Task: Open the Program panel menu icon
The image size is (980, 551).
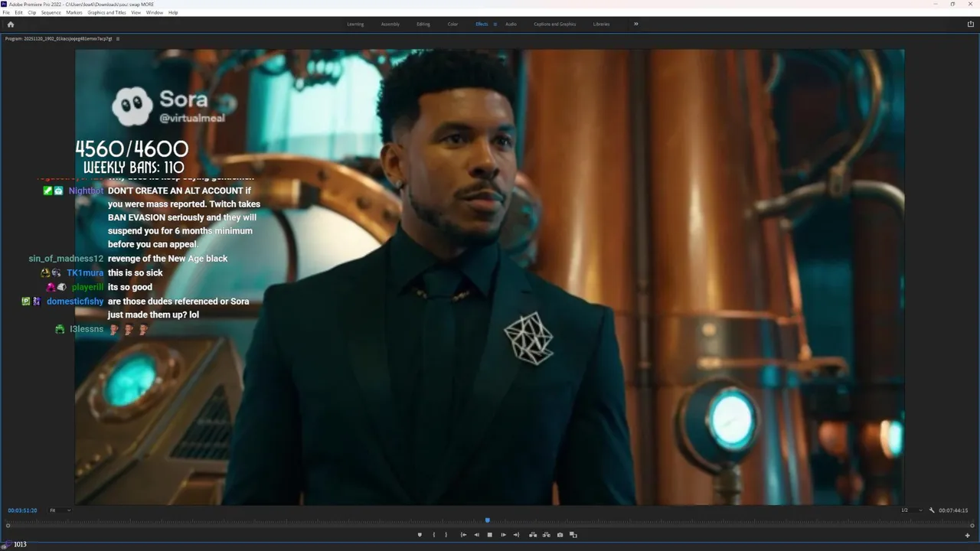Action: pyautogui.click(x=117, y=38)
